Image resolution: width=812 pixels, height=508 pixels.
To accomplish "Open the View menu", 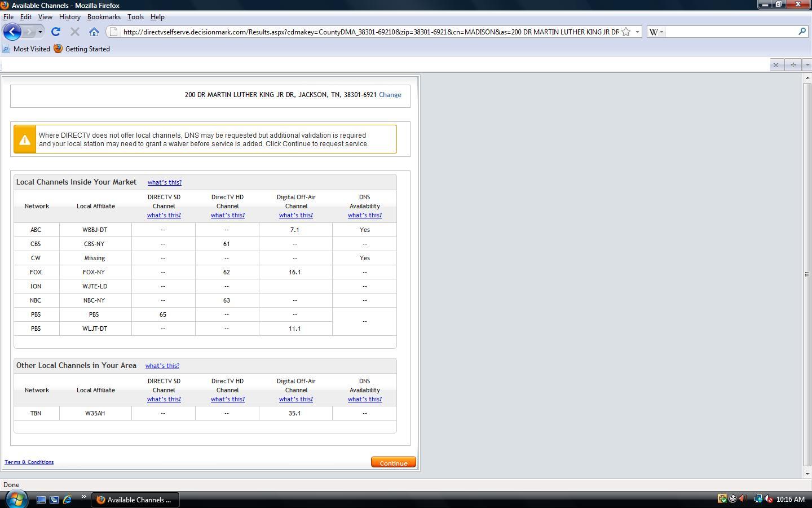I will [x=45, y=17].
